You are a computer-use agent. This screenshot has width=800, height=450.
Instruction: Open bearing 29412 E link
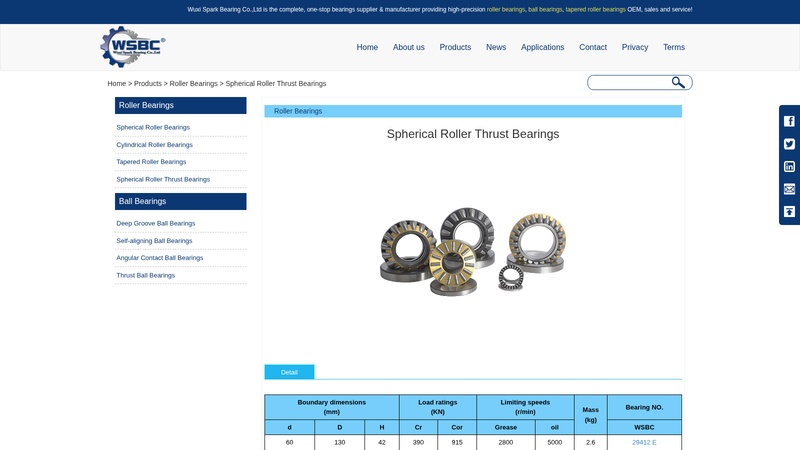coord(644,442)
